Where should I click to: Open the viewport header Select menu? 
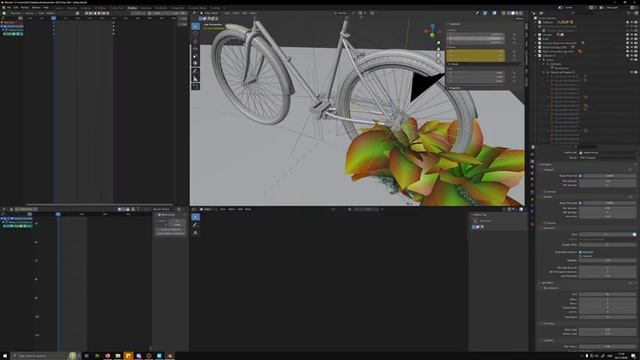coord(236,13)
